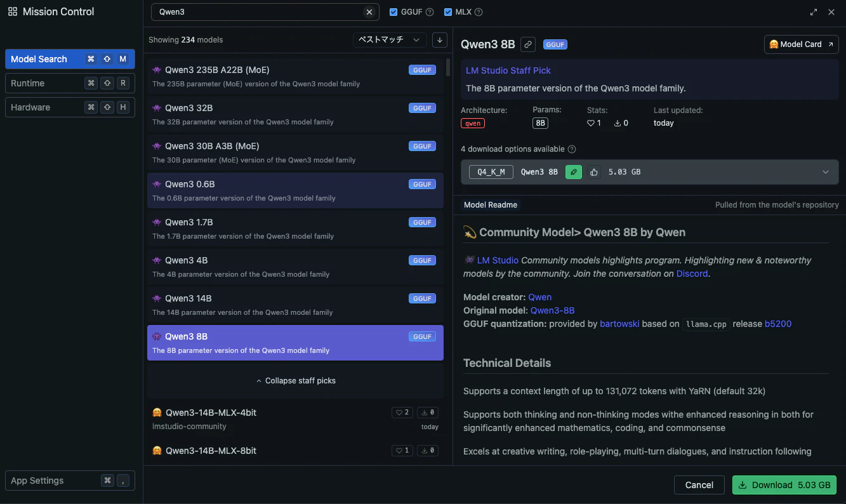
Task: Open the MLX filter help icon
Action: pyautogui.click(x=479, y=12)
